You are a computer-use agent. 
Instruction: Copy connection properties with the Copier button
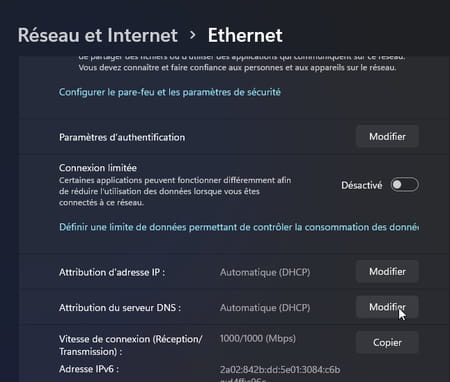(387, 342)
